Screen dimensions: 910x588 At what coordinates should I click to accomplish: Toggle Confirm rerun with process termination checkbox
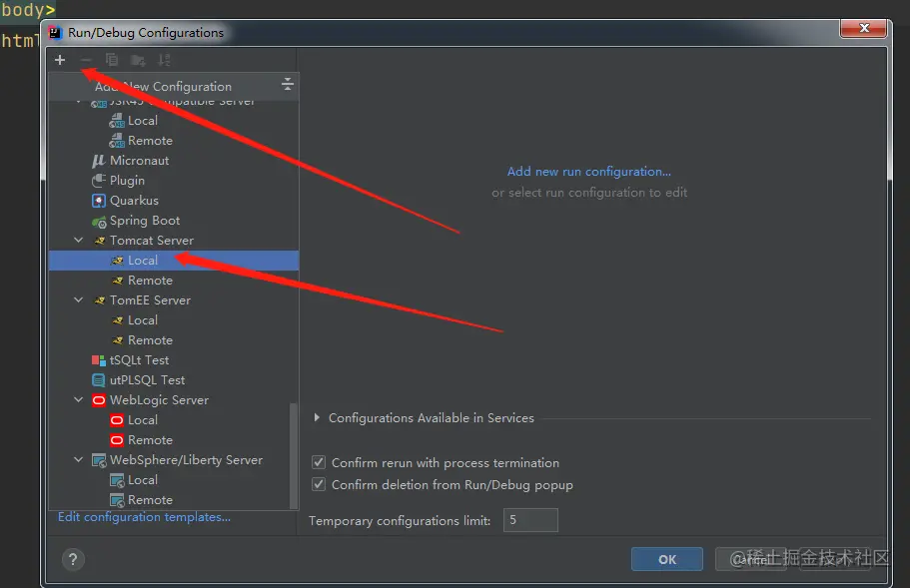pyautogui.click(x=319, y=463)
